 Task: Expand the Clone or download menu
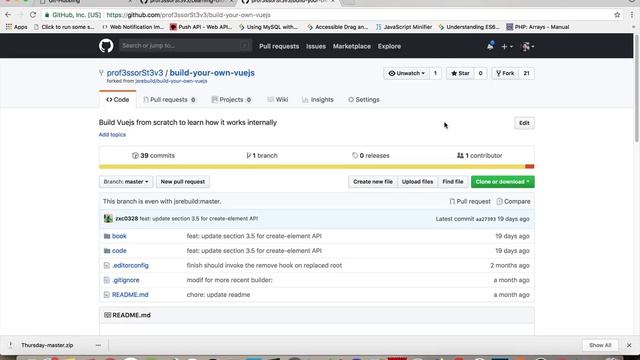[502, 182]
